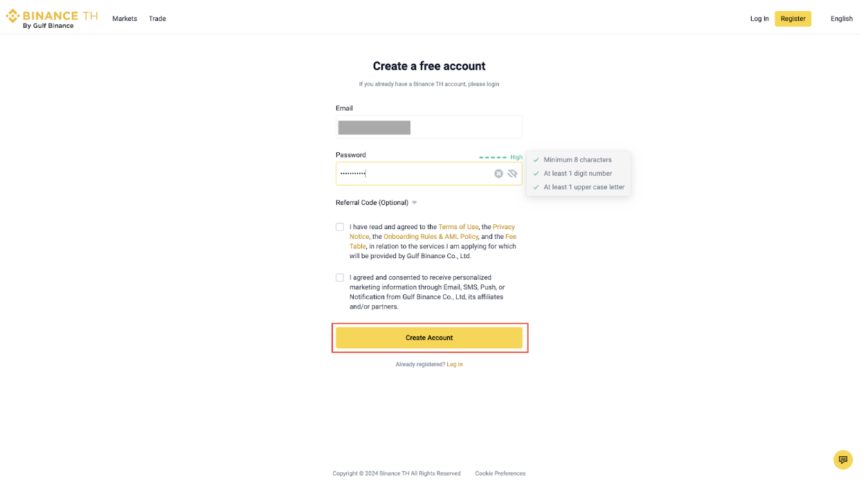Enable the marketing consent checkbox
The width and height of the screenshot is (868, 497).
coord(340,277)
